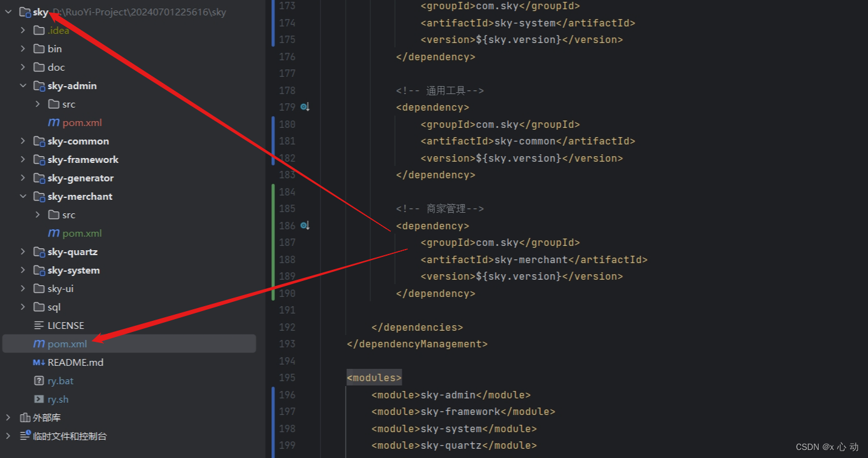Expand the src folder under sky-merchant

38,215
